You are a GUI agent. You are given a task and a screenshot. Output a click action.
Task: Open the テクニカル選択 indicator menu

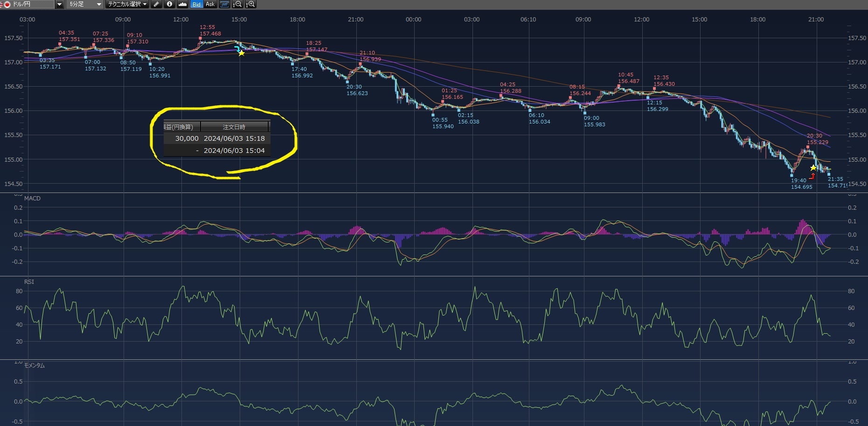tap(127, 4)
